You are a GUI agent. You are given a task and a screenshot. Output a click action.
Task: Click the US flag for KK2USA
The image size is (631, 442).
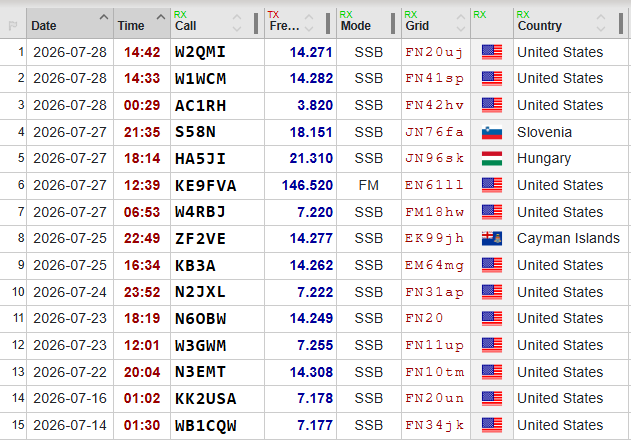pos(492,399)
